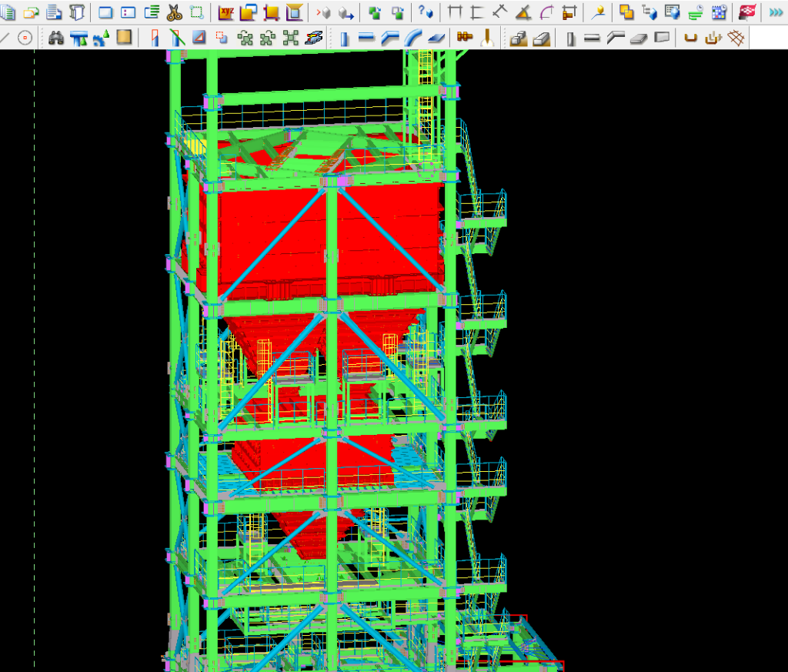788x672 pixels.
Task: Select the line cut tool with green line
Action: [x=177, y=38]
